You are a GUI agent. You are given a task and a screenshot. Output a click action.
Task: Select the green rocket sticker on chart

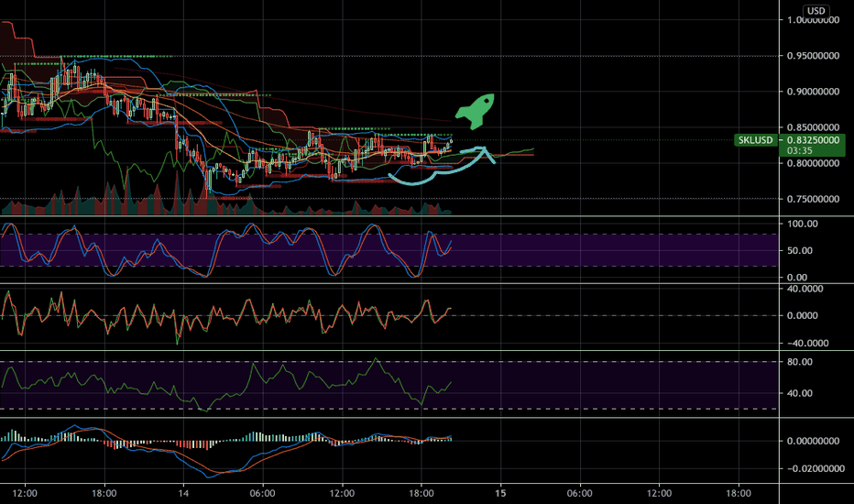pos(475,111)
